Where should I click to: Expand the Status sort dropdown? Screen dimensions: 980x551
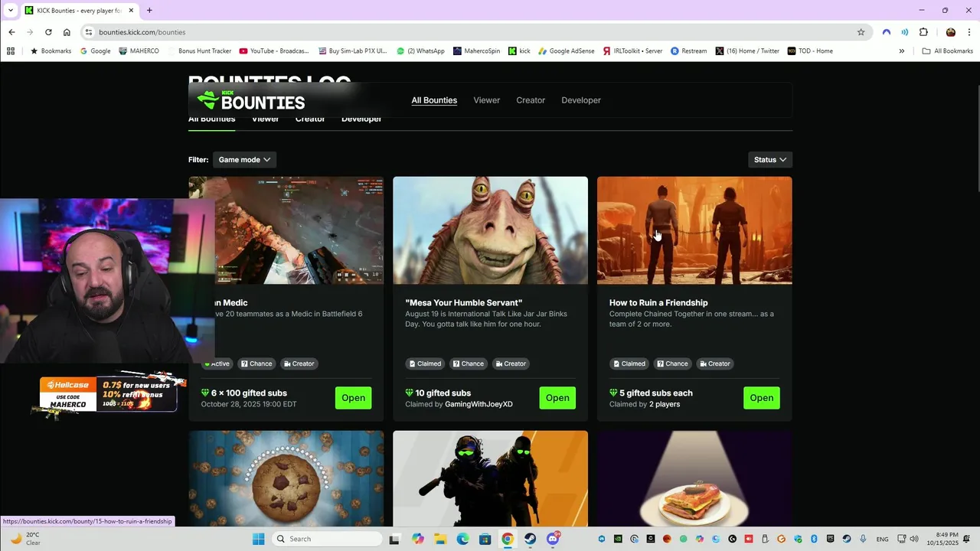point(769,160)
